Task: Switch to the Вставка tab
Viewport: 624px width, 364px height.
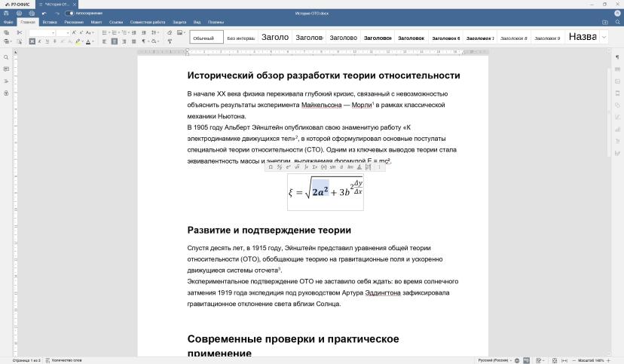Action: [50, 23]
